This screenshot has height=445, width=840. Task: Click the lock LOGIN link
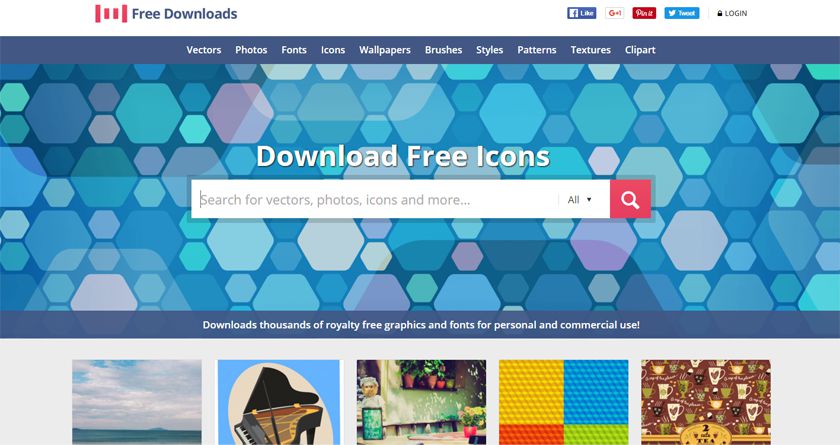pyautogui.click(x=732, y=13)
